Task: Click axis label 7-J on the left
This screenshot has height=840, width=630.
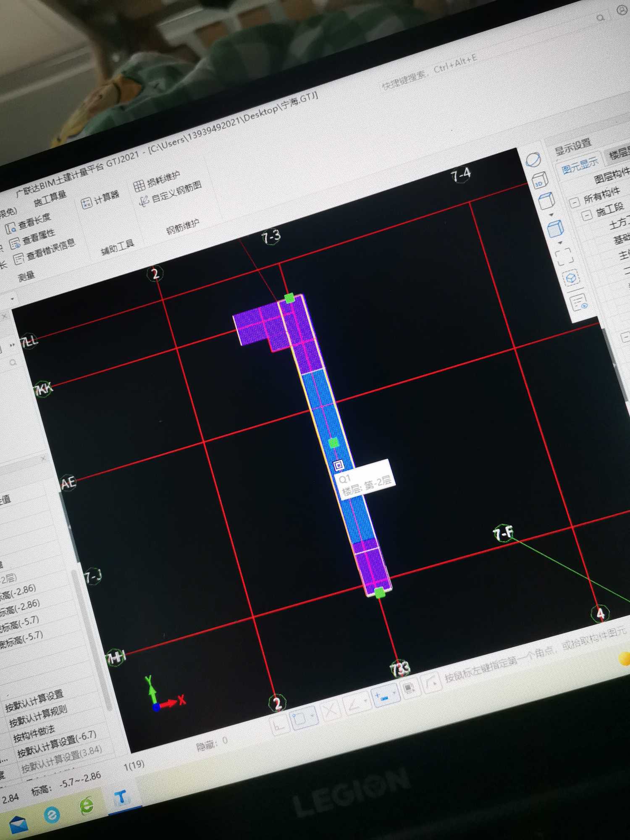Action: pyautogui.click(x=93, y=577)
